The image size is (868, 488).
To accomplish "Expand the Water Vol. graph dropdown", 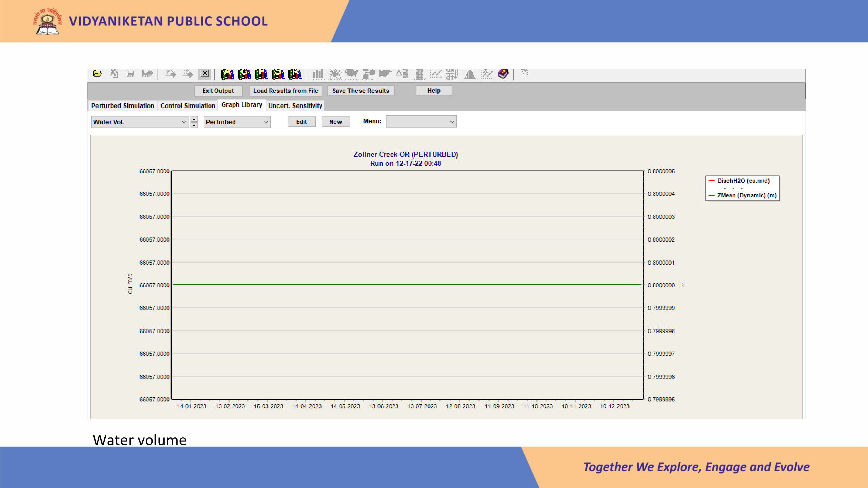I will [x=184, y=122].
